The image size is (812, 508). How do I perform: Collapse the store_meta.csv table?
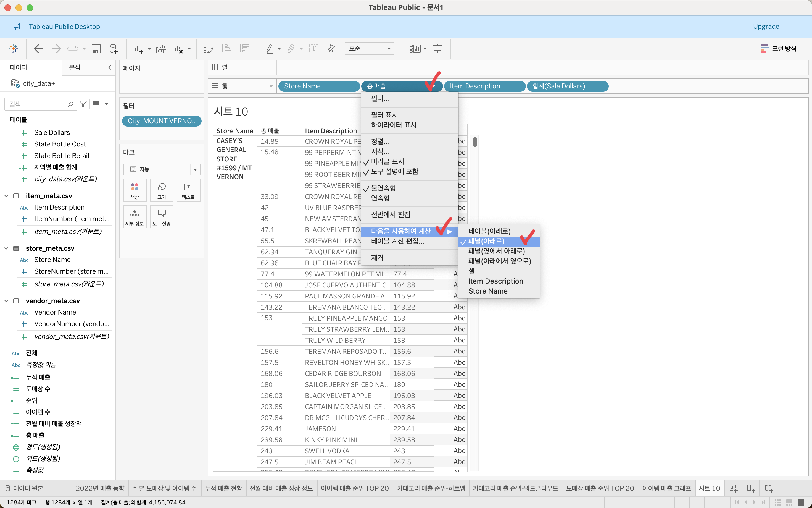[6, 248]
